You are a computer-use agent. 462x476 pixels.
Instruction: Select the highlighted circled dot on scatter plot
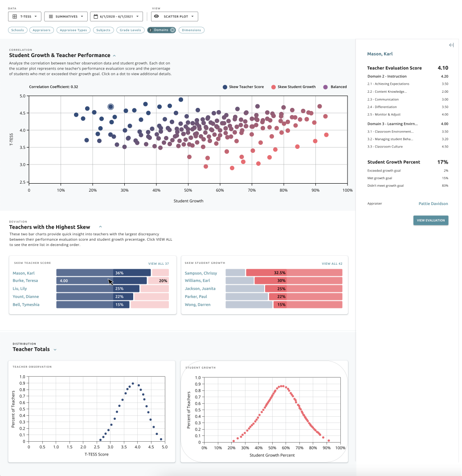(x=111, y=107)
